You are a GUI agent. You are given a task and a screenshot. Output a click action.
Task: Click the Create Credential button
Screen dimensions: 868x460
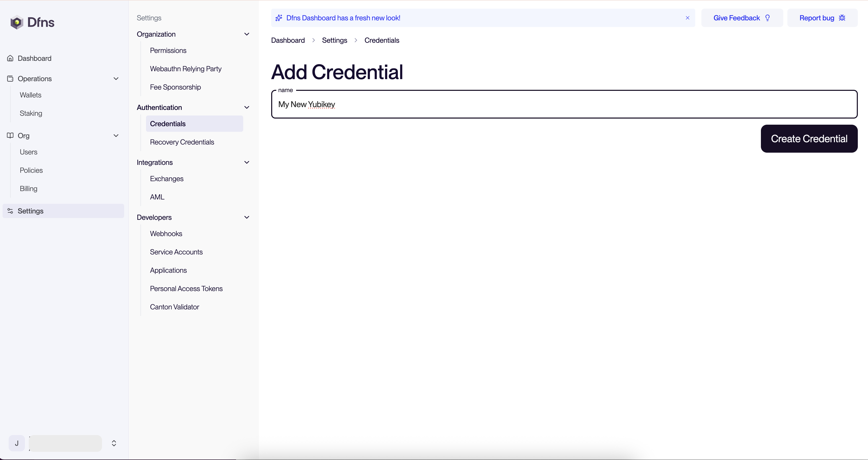[809, 139]
